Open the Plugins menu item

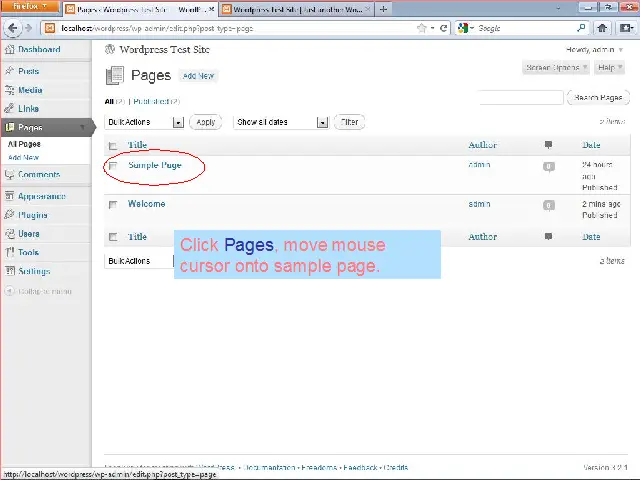point(33,215)
